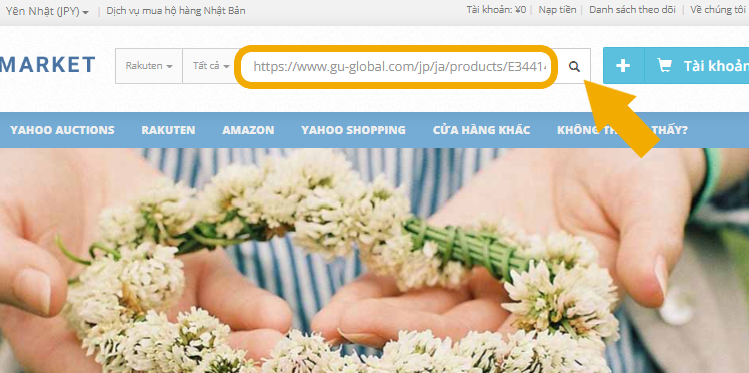Open the Yên Nhật (JPY) currency dropdown
This screenshot has width=749, height=373.
(x=47, y=11)
